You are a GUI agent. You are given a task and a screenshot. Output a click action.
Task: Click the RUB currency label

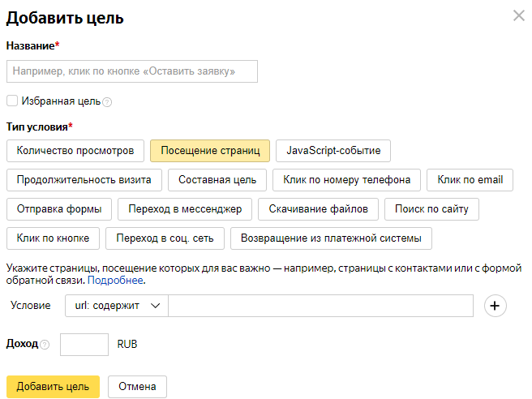(127, 345)
